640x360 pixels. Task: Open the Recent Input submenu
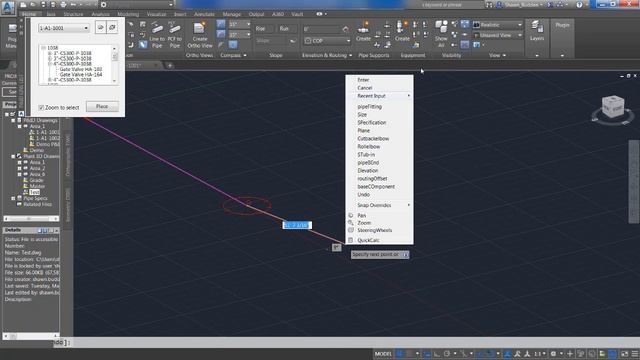[380, 96]
